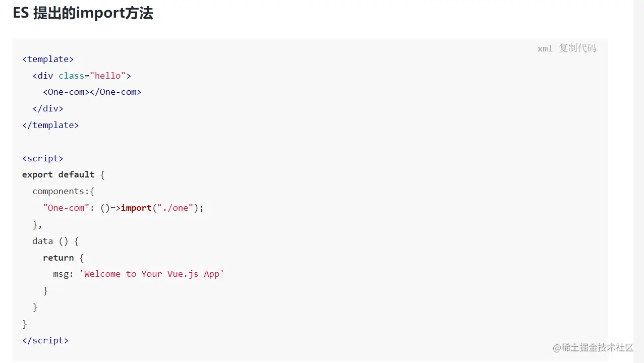Viewport: 644px width, 363px height.
Task: Click the 稀土掘金技术社区 watermark
Action: [593, 348]
